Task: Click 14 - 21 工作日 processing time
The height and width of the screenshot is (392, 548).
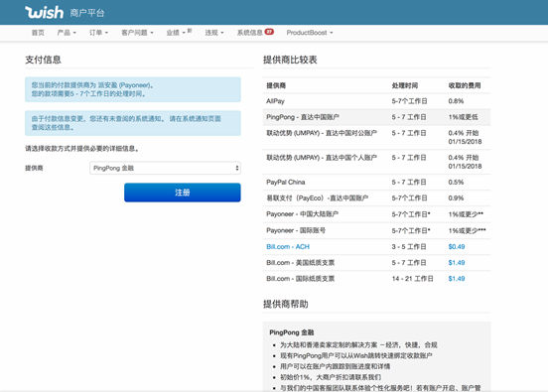Action: pos(412,279)
